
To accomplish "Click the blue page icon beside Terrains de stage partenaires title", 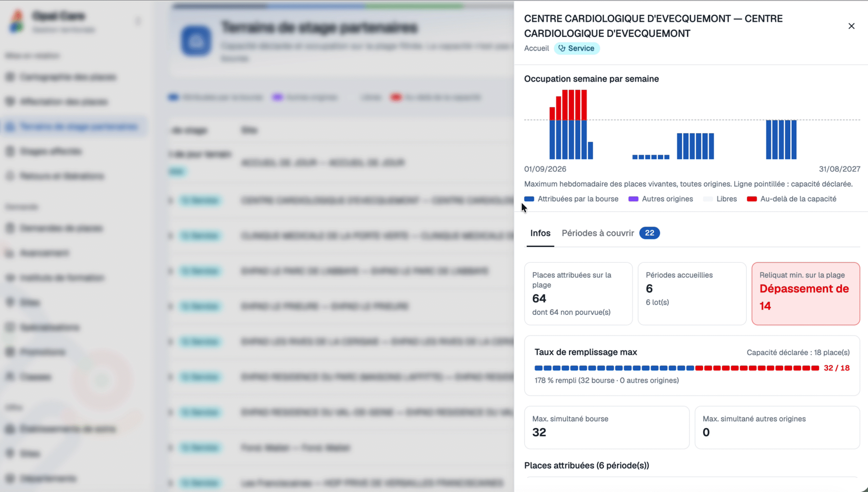I will [196, 41].
